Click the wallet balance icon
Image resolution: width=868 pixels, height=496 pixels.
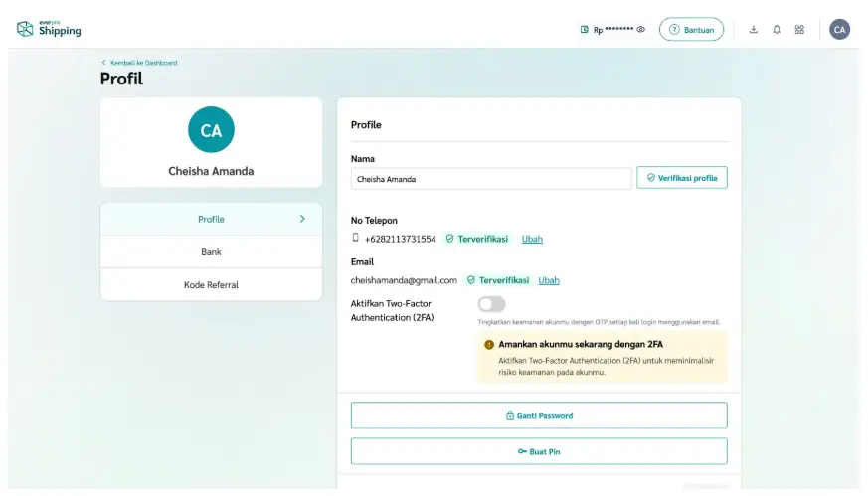(x=585, y=30)
